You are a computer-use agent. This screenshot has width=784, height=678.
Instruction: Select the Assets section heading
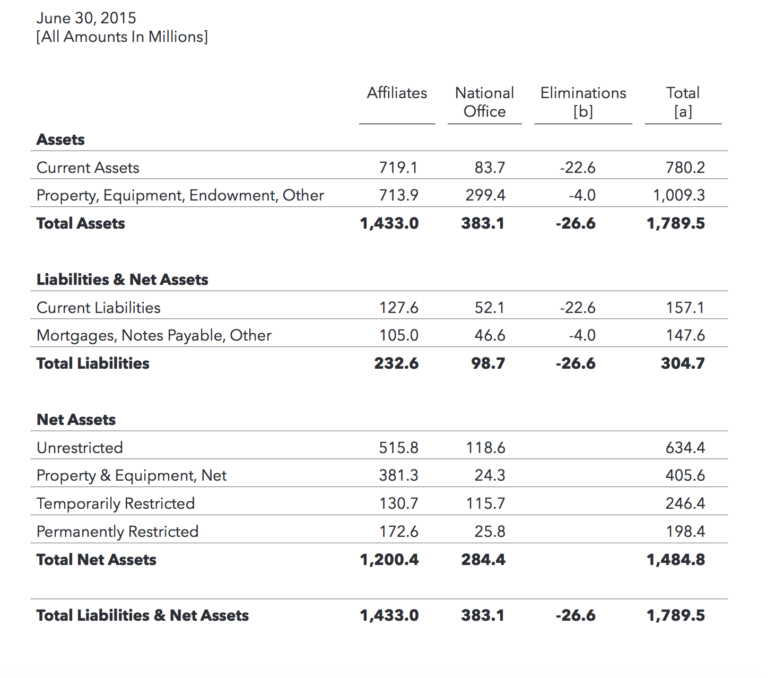(x=60, y=140)
